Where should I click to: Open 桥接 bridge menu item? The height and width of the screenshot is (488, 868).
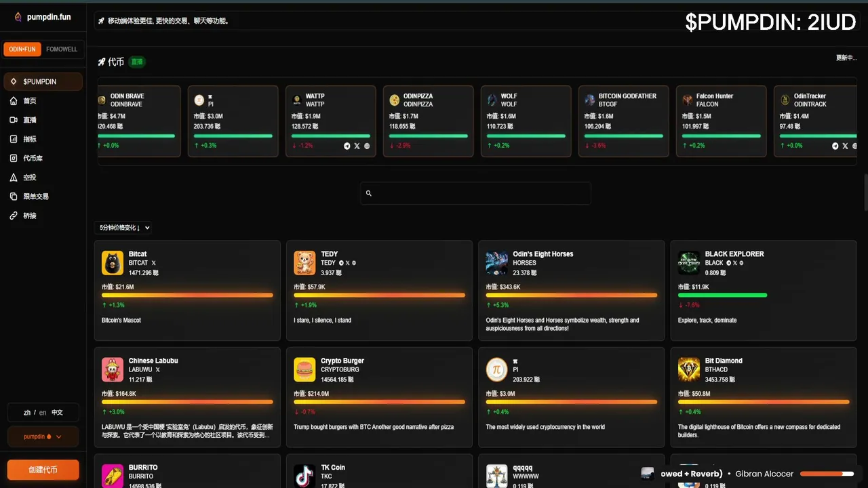[x=43, y=216]
